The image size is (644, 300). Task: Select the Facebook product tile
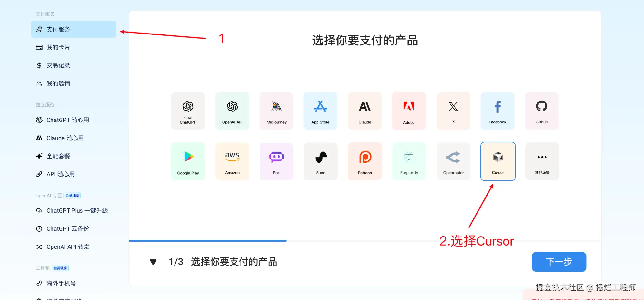497,111
